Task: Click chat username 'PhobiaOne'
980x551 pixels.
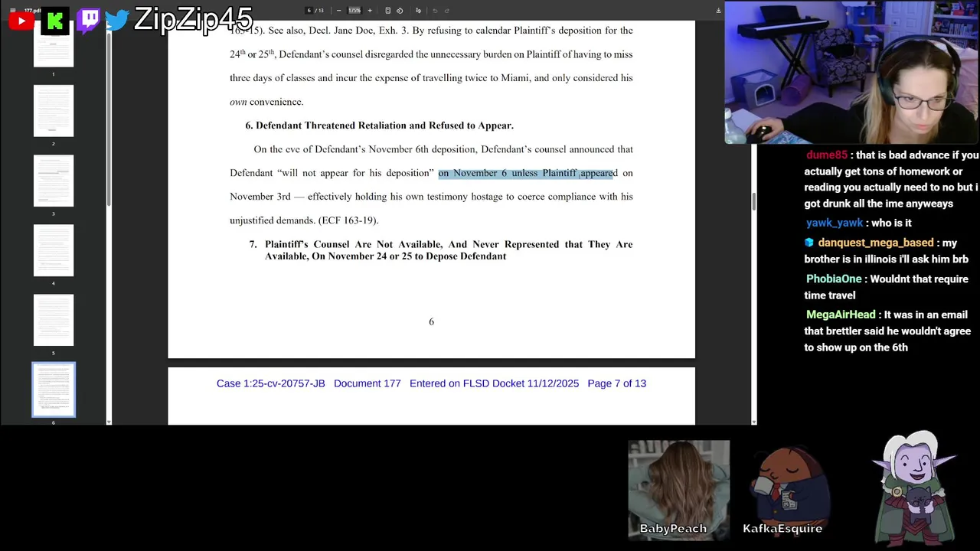Action: pyautogui.click(x=834, y=279)
